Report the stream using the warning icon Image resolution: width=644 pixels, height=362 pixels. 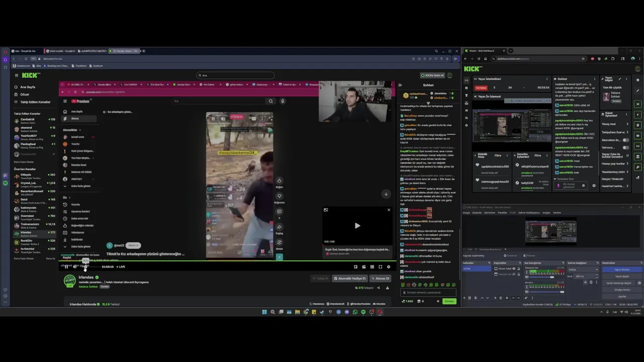tap(387, 288)
